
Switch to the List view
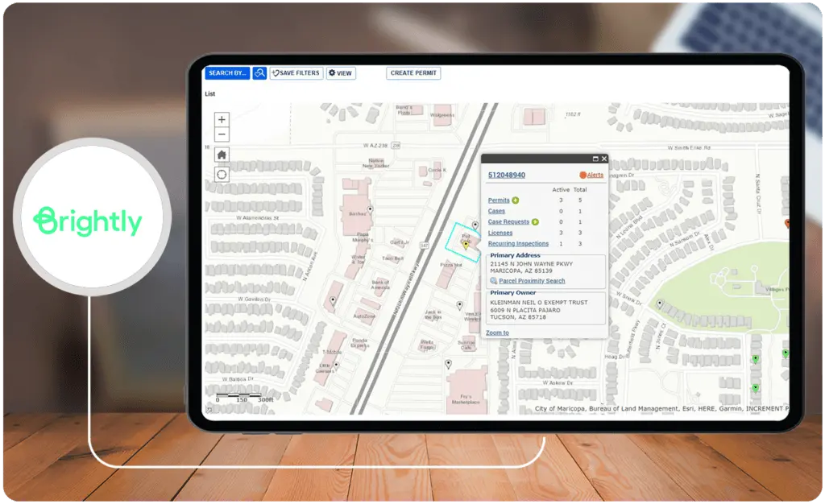click(210, 94)
